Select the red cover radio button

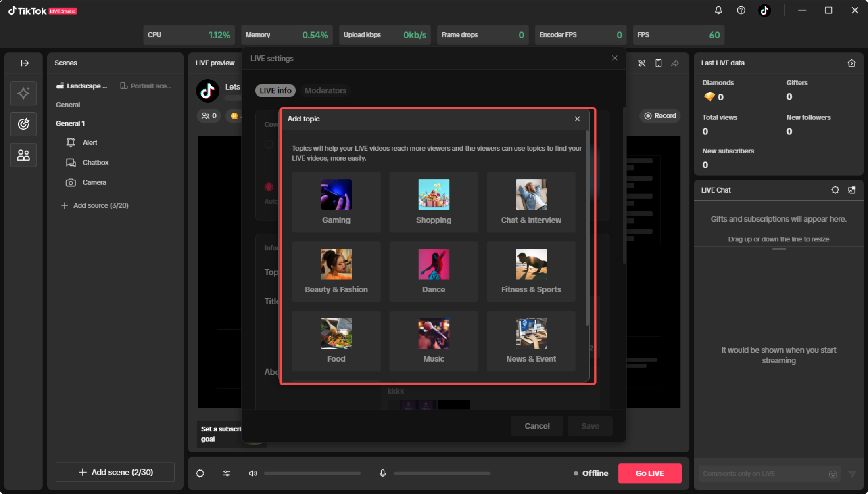269,187
